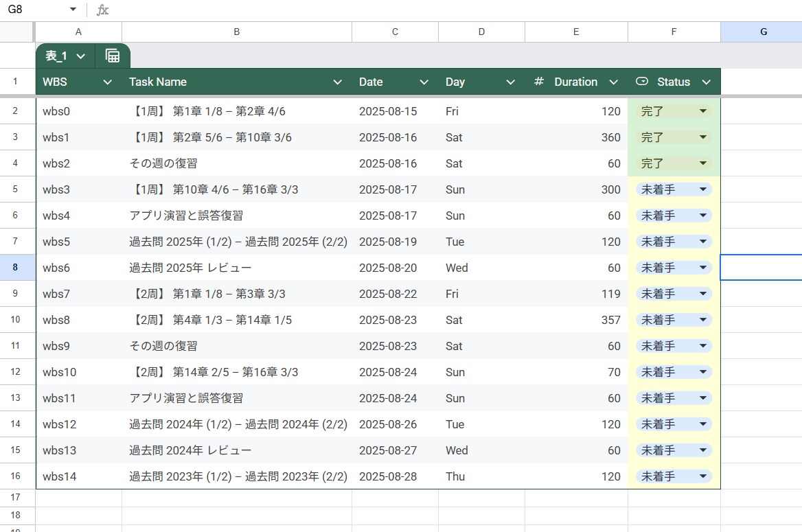The height and width of the screenshot is (532, 802).
Task: Open the WBS column filter menu
Action: click(107, 82)
